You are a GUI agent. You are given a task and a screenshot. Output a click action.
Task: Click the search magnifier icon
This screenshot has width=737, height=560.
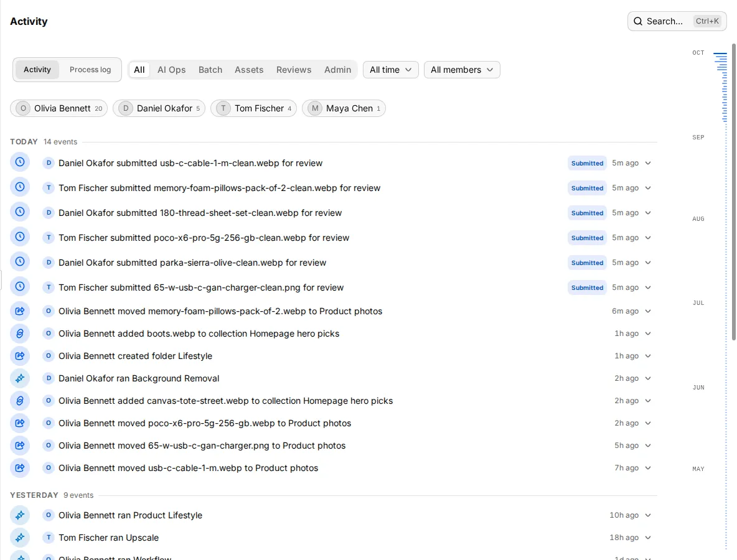point(638,21)
